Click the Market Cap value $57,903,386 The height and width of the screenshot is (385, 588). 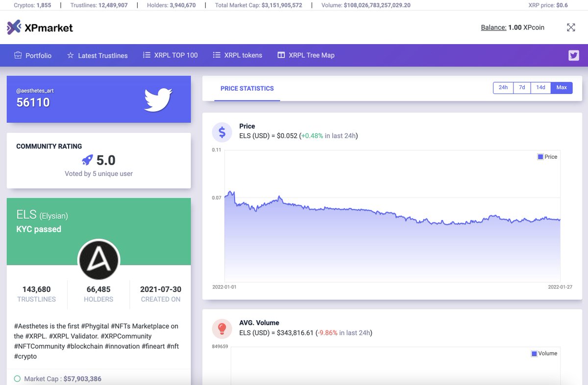pos(82,379)
